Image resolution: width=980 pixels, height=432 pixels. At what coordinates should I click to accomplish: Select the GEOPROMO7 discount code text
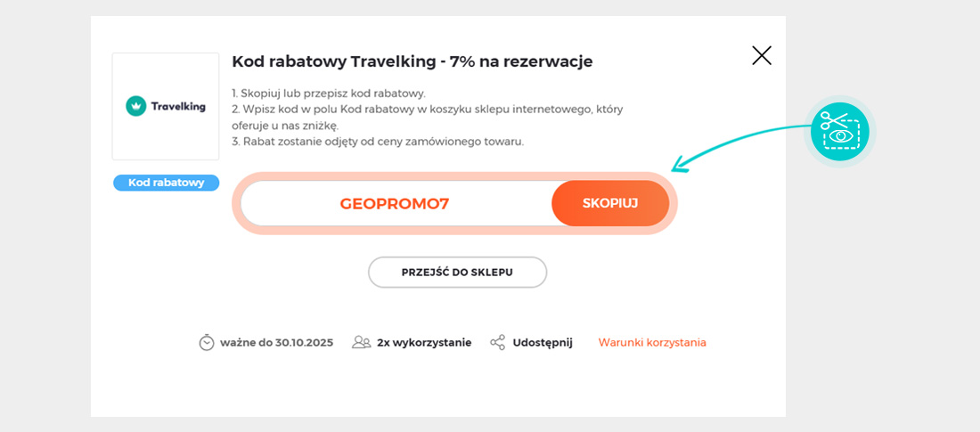(395, 204)
